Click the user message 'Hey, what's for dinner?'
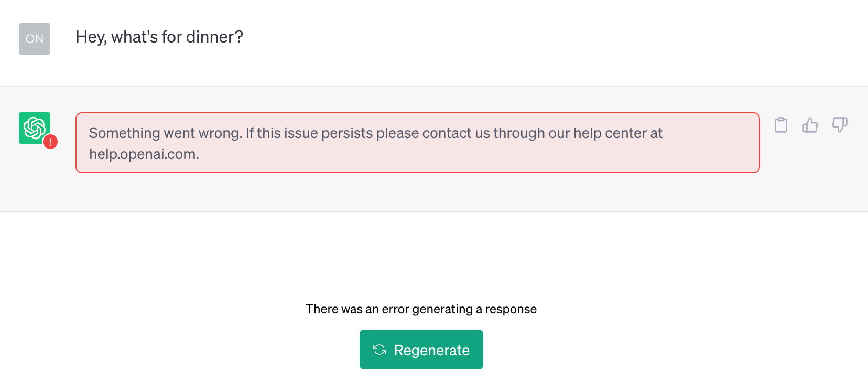Viewport: 868px width, 381px height. coord(159,37)
